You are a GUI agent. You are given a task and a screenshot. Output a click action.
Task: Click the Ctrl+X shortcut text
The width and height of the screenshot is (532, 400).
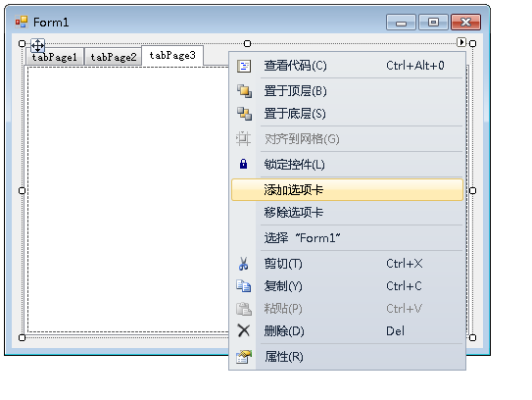[x=405, y=264]
